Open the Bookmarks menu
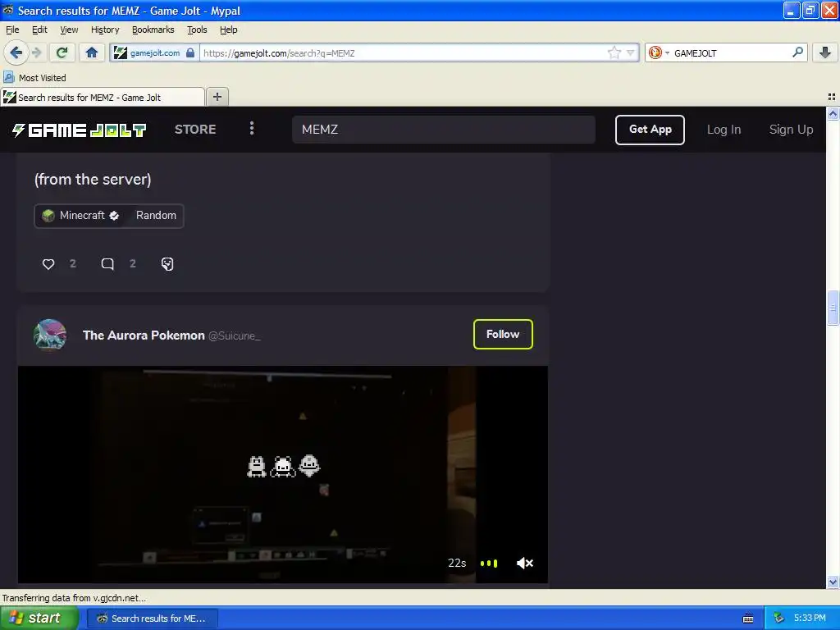Viewport: 840px width, 630px height. (x=153, y=30)
